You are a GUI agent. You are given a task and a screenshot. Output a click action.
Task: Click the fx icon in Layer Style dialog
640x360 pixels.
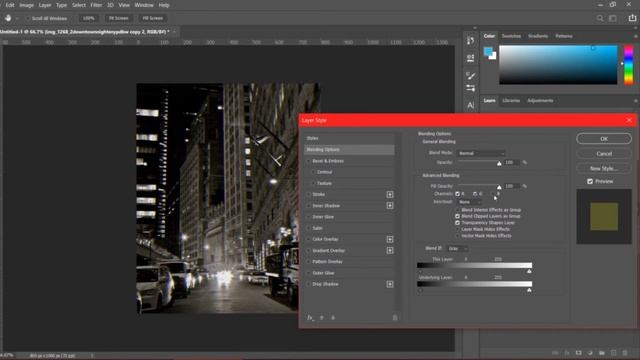[x=310, y=318]
